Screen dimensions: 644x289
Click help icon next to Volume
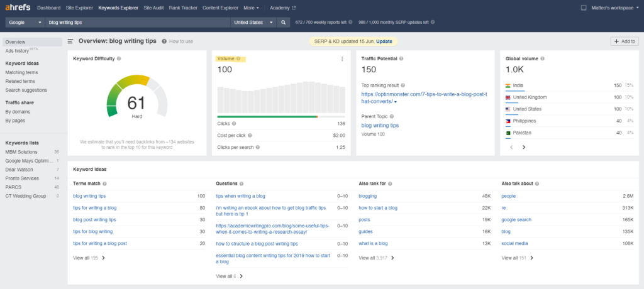(x=238, y=58)
